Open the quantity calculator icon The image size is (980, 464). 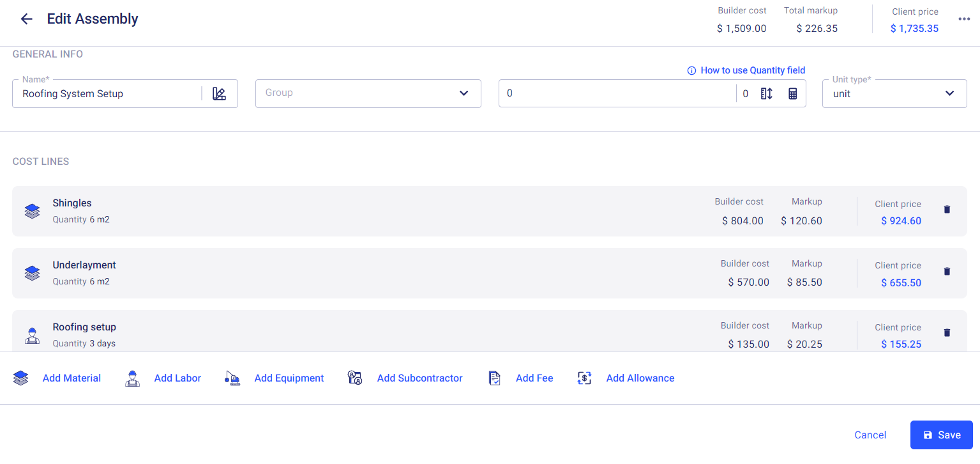point(793,94)
